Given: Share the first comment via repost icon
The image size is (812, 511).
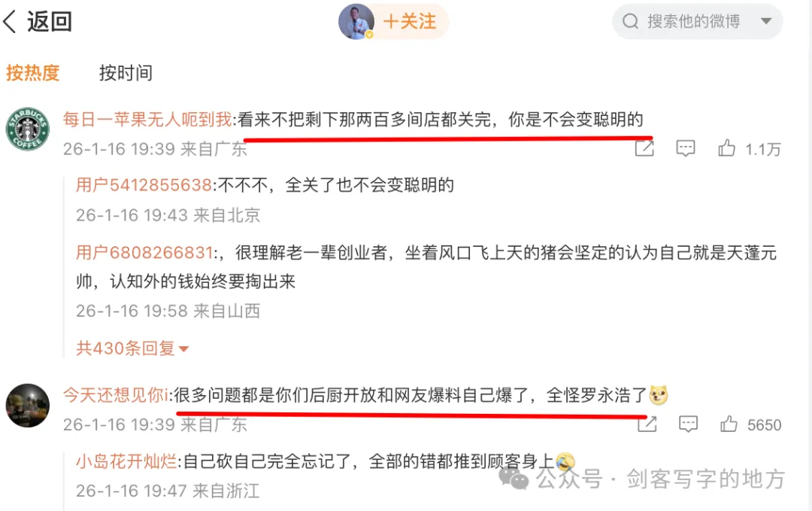Looking at the screenshot, I should [644, 148].
